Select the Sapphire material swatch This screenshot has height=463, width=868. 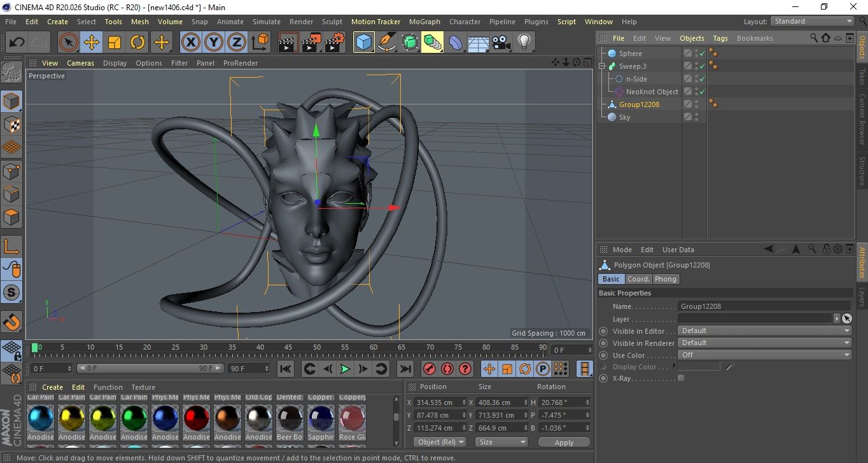[x=321, y=418]
